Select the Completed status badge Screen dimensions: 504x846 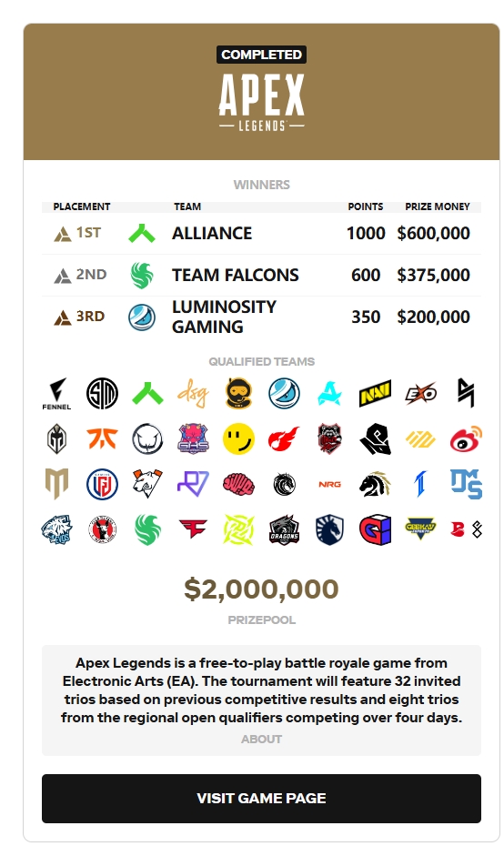point(262,55)
